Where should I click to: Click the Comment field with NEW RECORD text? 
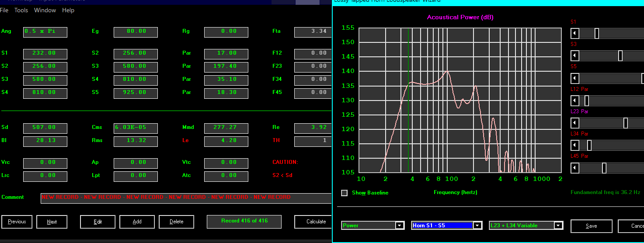[186, 198]
